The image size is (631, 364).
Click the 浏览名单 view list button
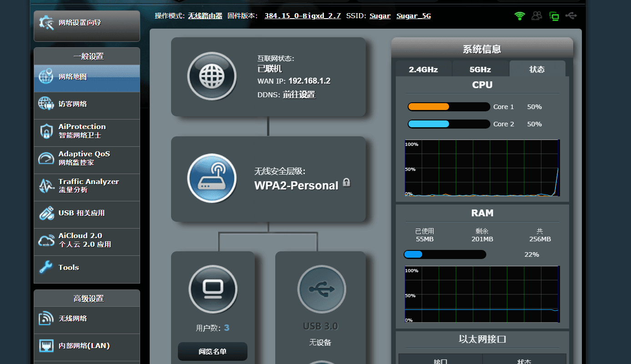click(x=212, y=351)
